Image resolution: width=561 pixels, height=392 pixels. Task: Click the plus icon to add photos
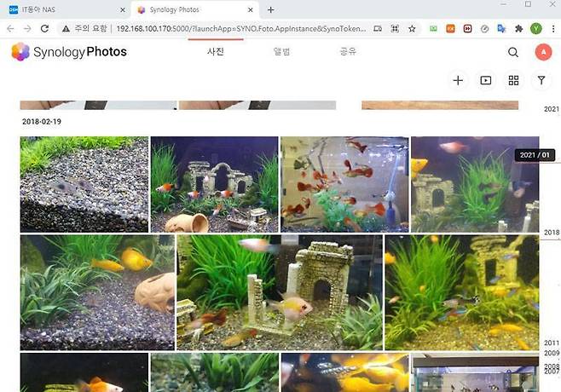click(x=458, y=80)
